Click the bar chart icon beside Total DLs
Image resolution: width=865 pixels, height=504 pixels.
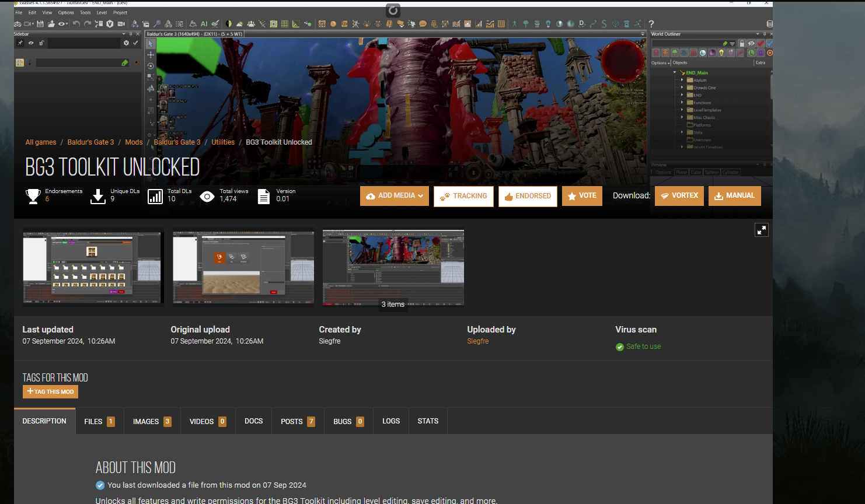pos(155,196)
